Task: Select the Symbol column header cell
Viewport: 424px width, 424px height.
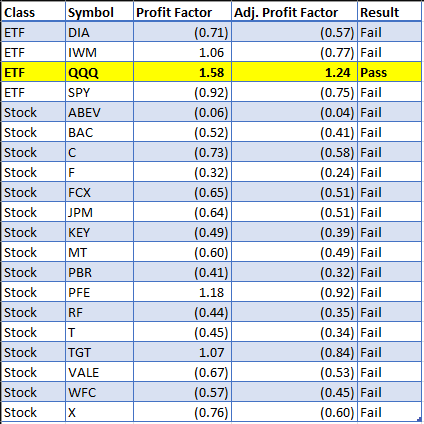Action: (99, 12)
